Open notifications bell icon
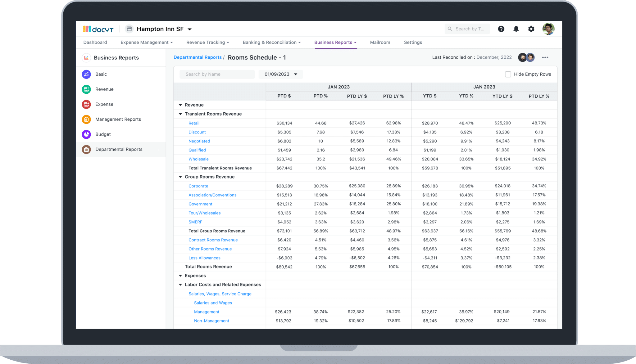The width and height of the screenshot is (636, 364). coord(516,29)
